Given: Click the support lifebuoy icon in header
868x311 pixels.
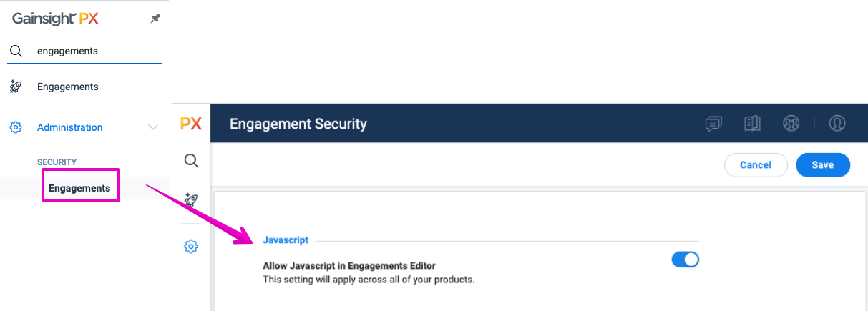Looking at the screenshot, I should [x=791, y=124].
